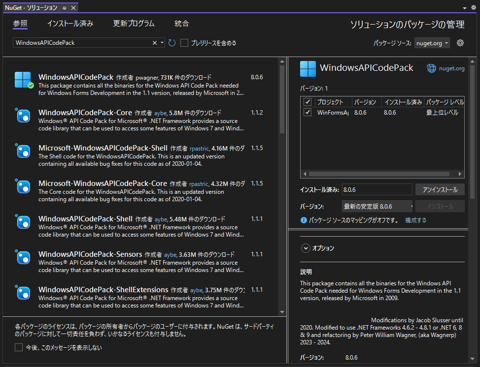This screenshot has width=480, height=367.
Task: Switch to the Consolidate (統合) tab
Action: [x=182, y=23]
